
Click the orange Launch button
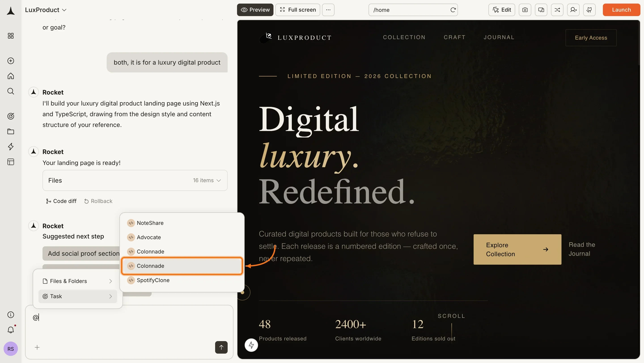(621, 10)
